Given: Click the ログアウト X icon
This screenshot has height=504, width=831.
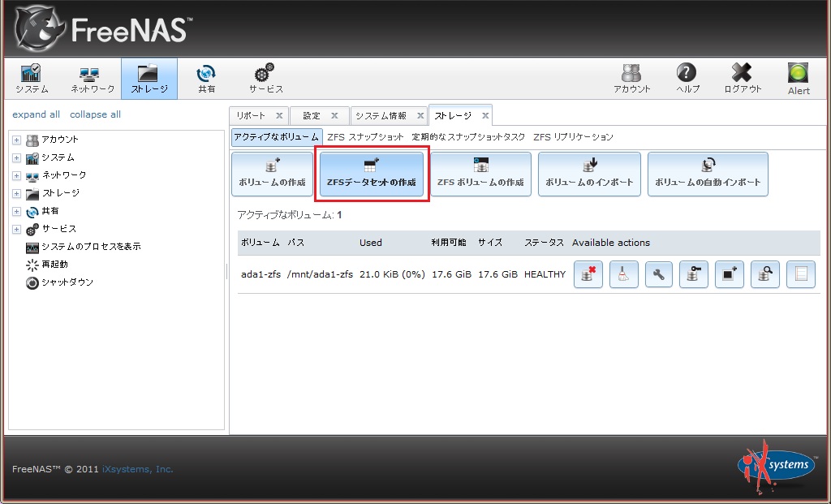Looking at the screenshot, I should coord(743,79).
